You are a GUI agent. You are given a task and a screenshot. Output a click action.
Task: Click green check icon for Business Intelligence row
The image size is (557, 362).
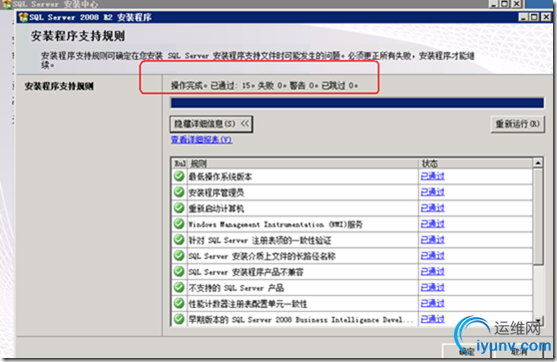pos(179,319)
